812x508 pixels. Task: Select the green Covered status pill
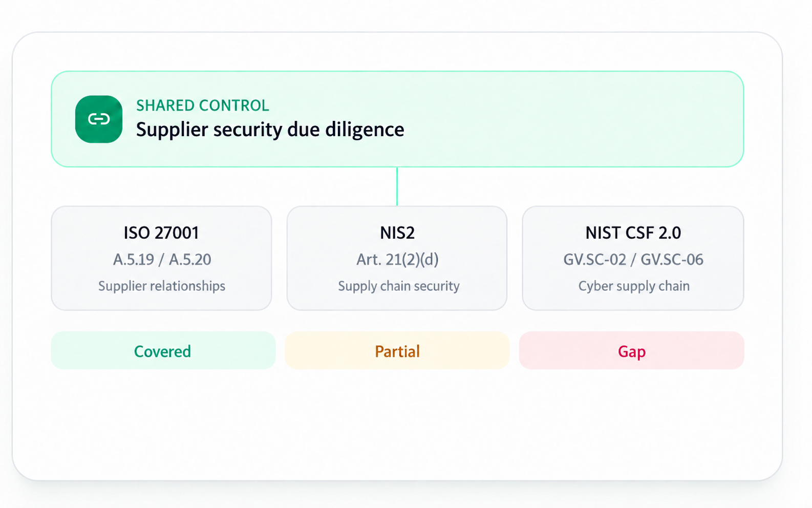163,351
